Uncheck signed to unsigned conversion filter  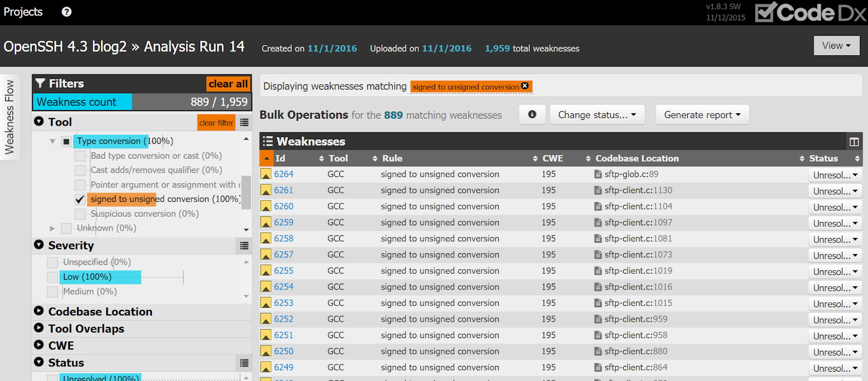pyautogui.click(x=80, y=200)
